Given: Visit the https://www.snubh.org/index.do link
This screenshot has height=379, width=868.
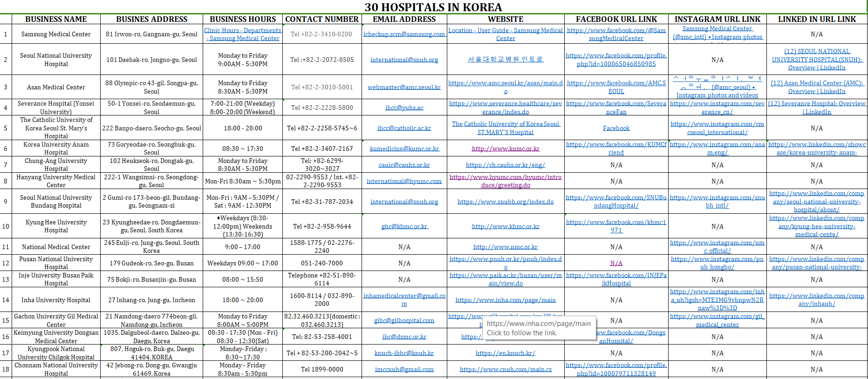Looking at the screenshot, I should (x=506, y=202).
